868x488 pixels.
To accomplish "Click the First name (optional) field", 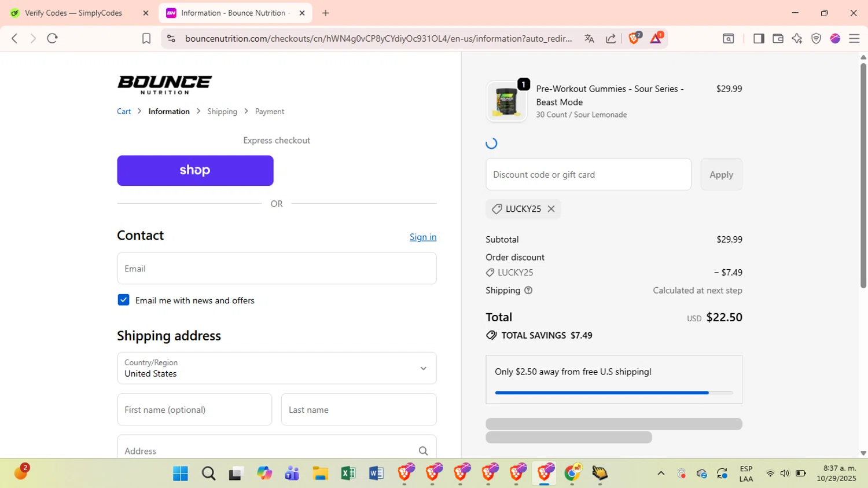I will [194, 409].
